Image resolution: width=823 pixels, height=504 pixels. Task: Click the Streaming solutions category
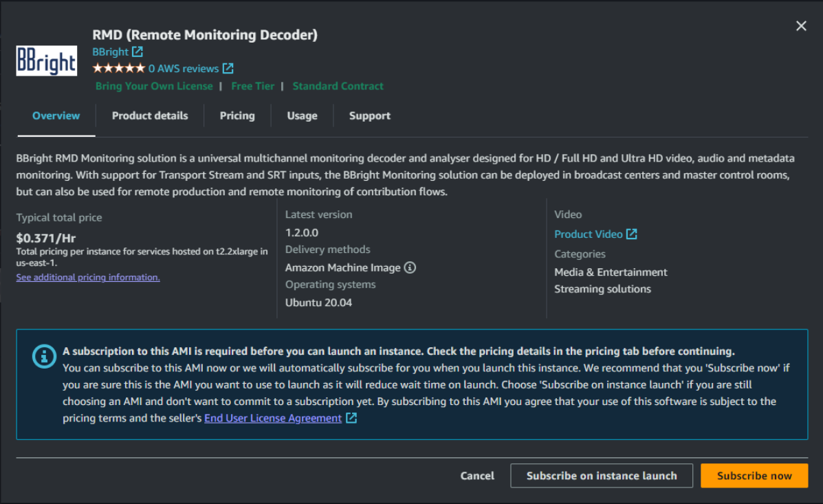tap(602, 289)
